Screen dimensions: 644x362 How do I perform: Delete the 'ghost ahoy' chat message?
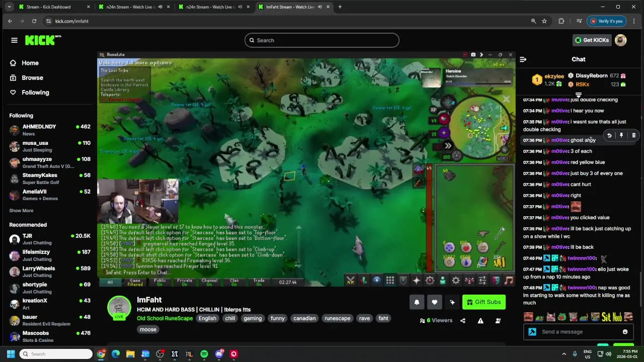(x=633, y=135)
